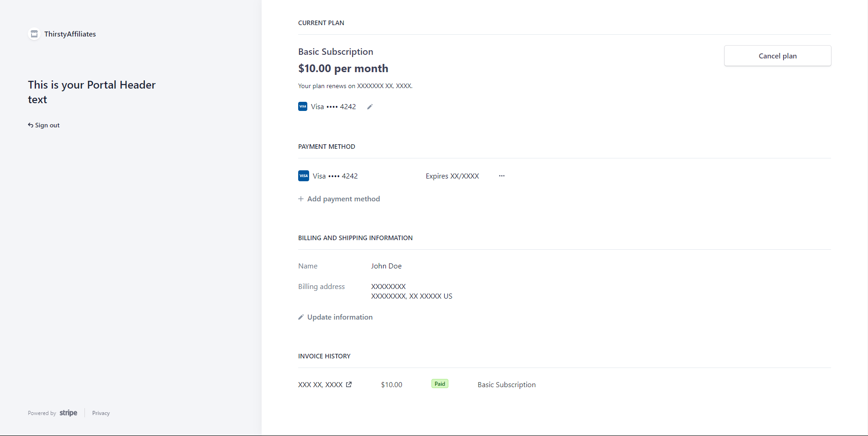The height and width of the screenshot is (436, 868).
Task: Click Visa 4242 in Payment Method
Action: (335, 176)
